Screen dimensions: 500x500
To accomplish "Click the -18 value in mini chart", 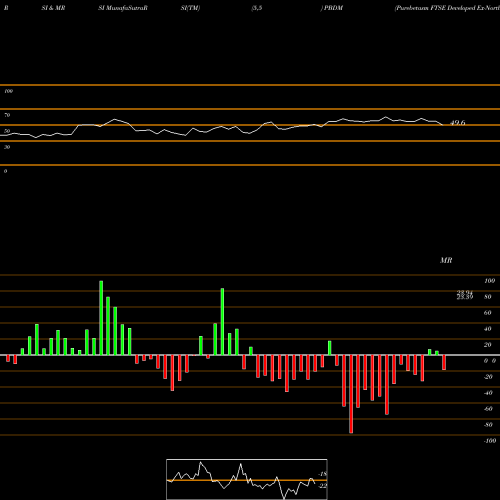I will [x=323, y=474].
